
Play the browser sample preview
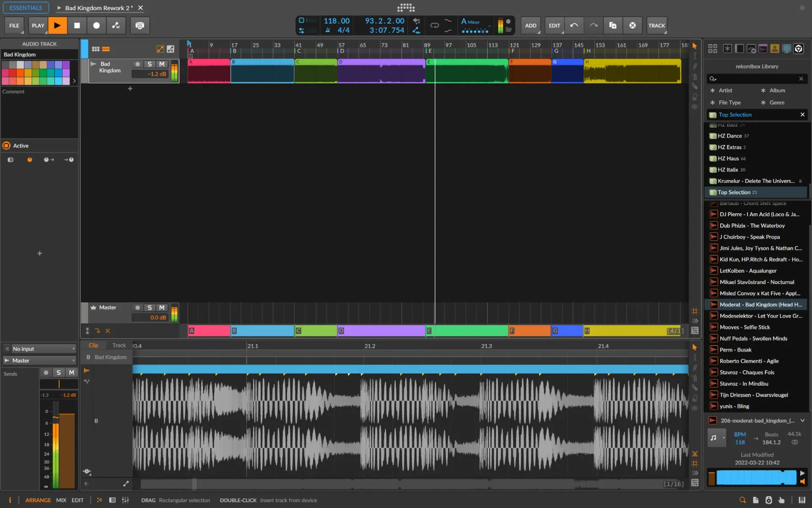(x=802, y=473)
